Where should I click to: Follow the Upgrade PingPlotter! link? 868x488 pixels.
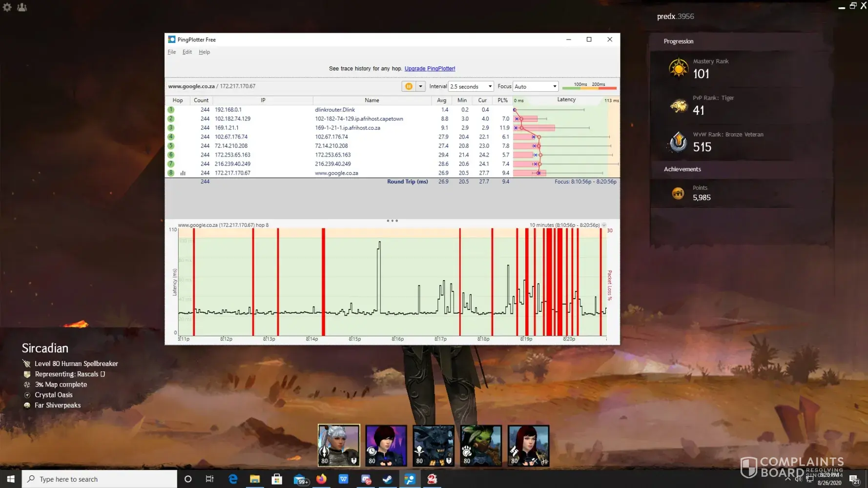[x=430, y=69]
